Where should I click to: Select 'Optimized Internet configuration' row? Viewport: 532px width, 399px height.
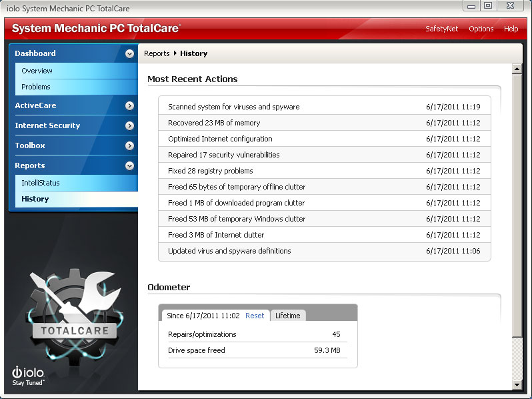tap(325, 139)
